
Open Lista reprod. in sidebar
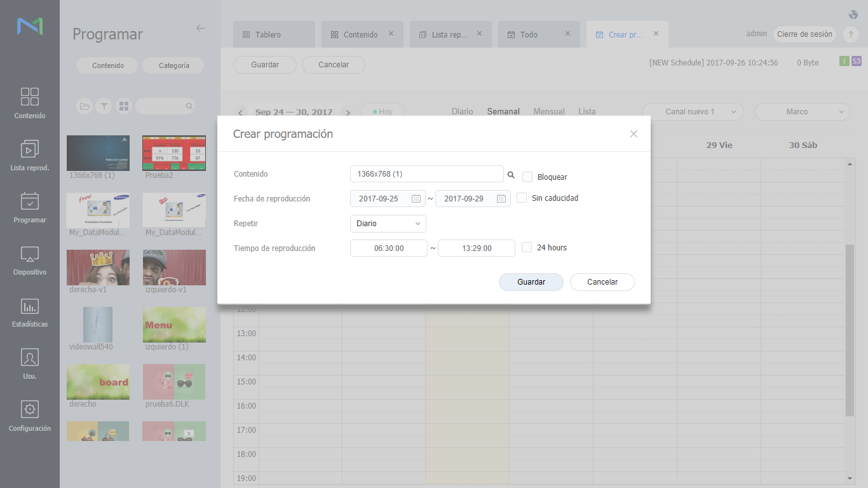(30, 156)
